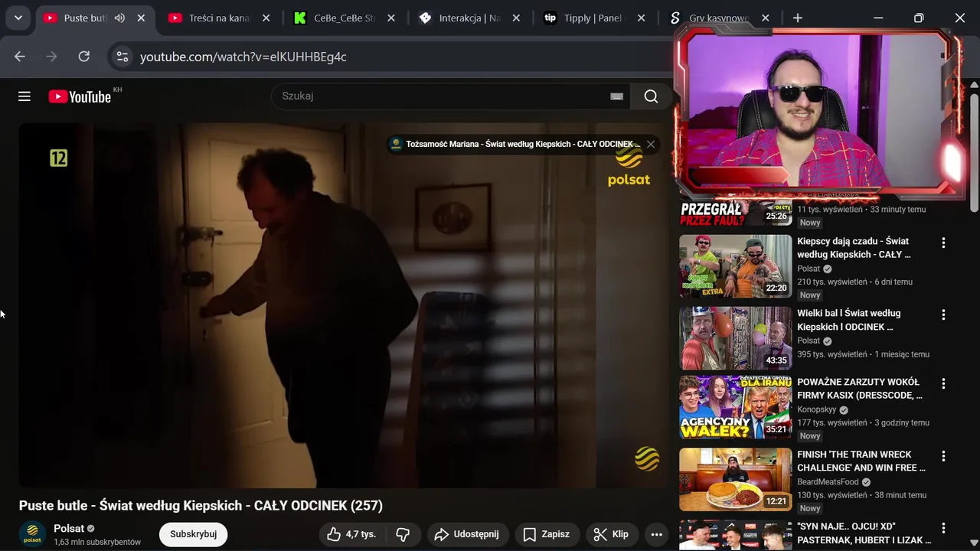Mute the Puste butle tab audio icon
The width and height of the screenshot is (980, 551).
[x=119, y=18]
